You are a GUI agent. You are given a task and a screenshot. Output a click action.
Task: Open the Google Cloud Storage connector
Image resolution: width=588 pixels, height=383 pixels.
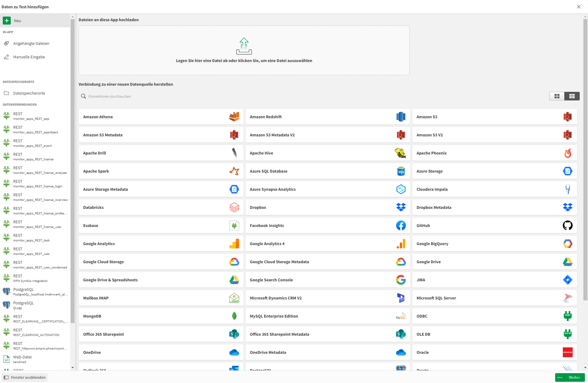pyautogui.click(x=161, y=262)
